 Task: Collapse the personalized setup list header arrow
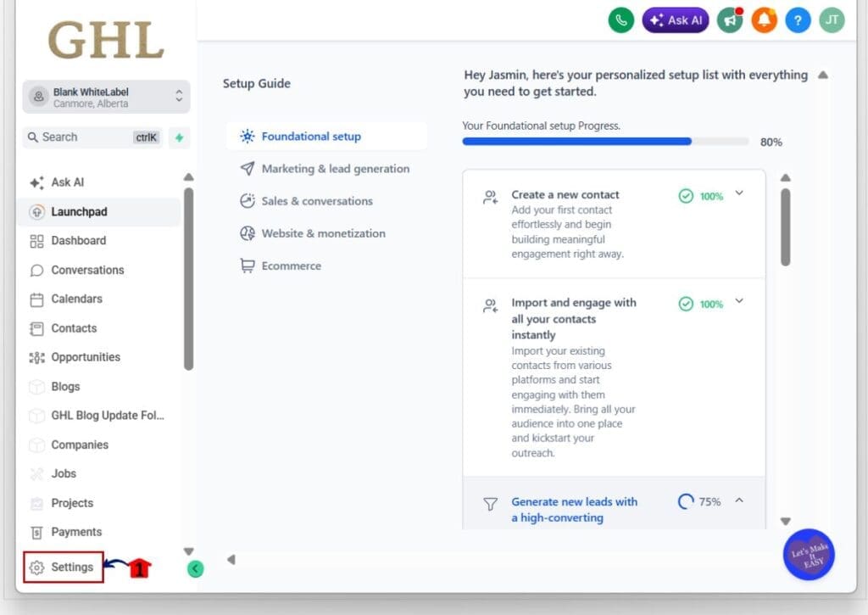tap(822, 75)
